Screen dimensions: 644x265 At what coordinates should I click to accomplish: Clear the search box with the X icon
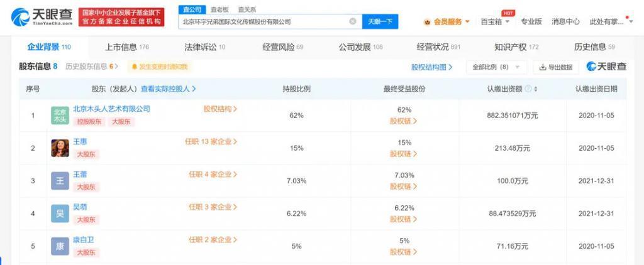(x=352, y=21)
